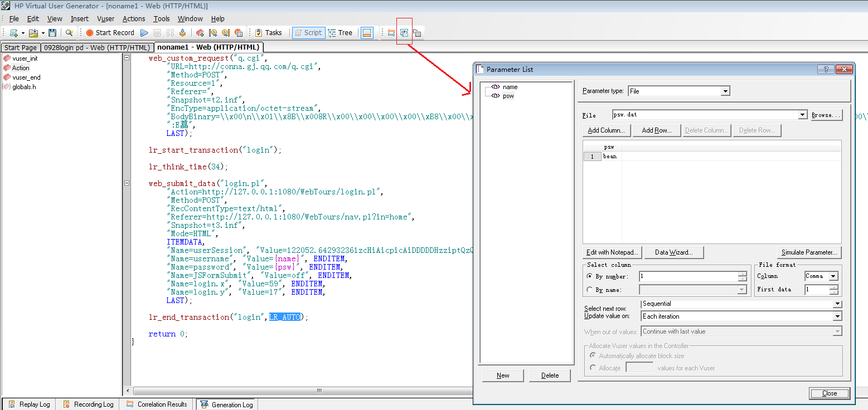Screen dimensions: 868x410
Task: Collapse the web_submit_data code block
Action: [x=127, y=183]
